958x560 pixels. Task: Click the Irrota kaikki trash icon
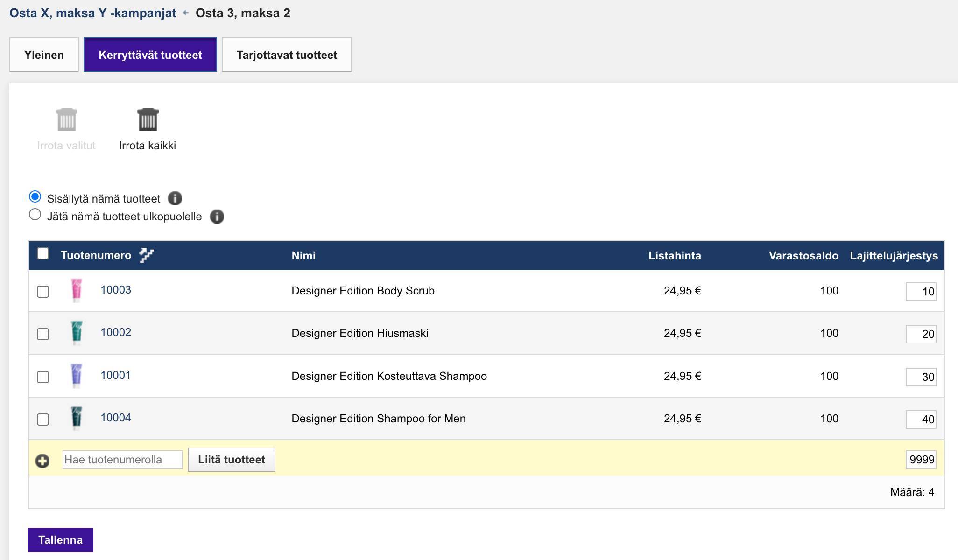148,120
